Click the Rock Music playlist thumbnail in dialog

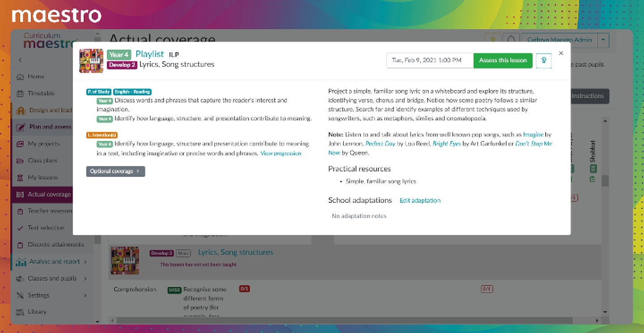tap(91, 60)
